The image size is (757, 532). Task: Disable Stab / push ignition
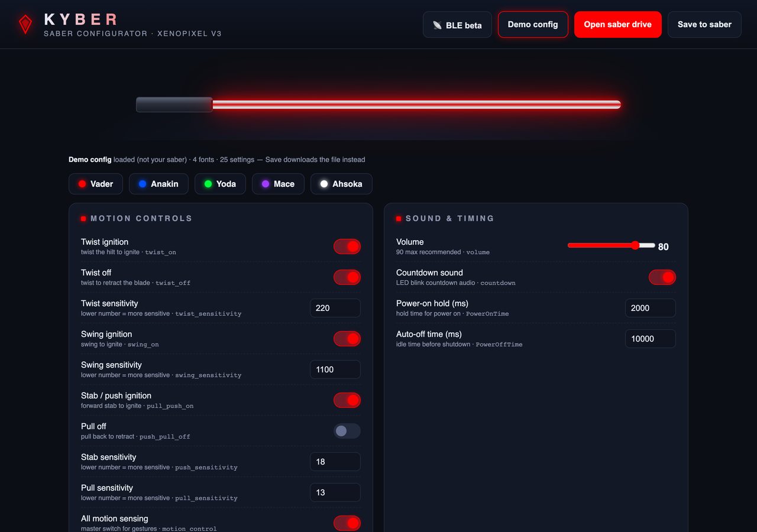(347, 400)
